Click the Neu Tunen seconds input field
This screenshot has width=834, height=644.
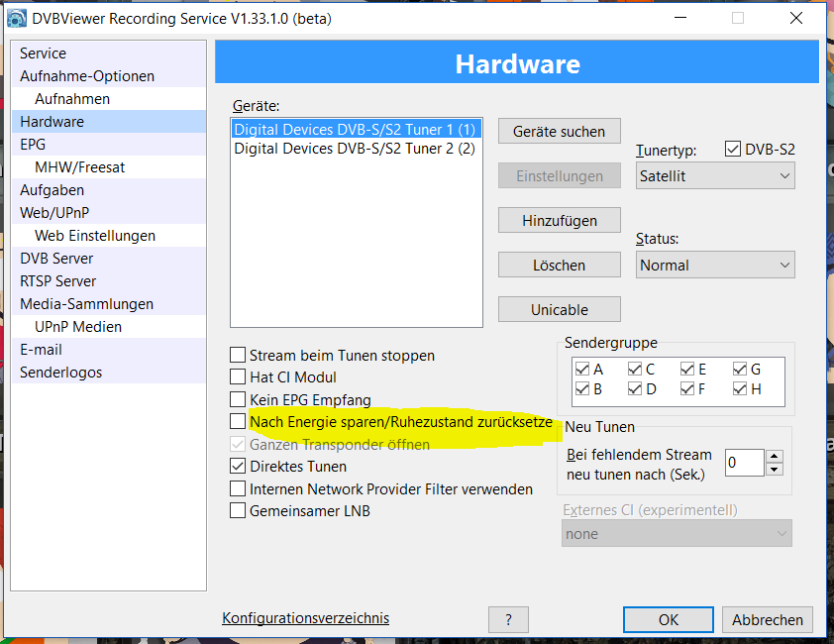(745, 463)
